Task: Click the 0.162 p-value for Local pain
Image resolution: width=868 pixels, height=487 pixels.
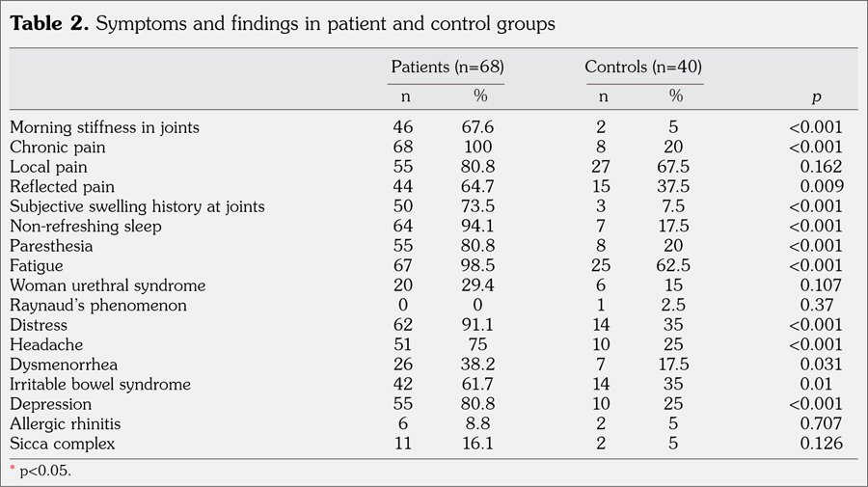Action: coord(823,167)
